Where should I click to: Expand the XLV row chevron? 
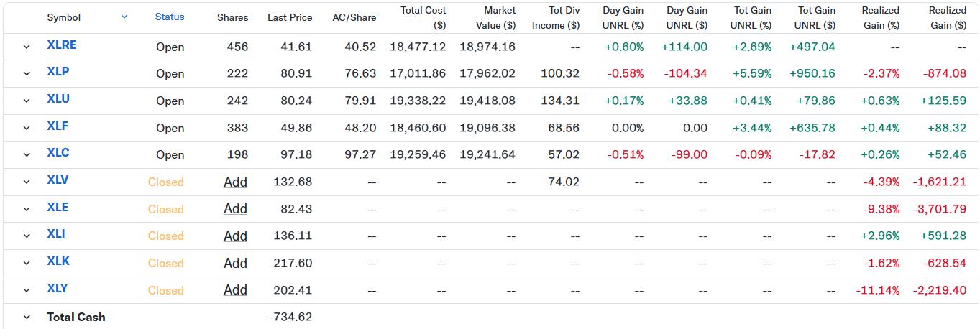tap(27, 182)
